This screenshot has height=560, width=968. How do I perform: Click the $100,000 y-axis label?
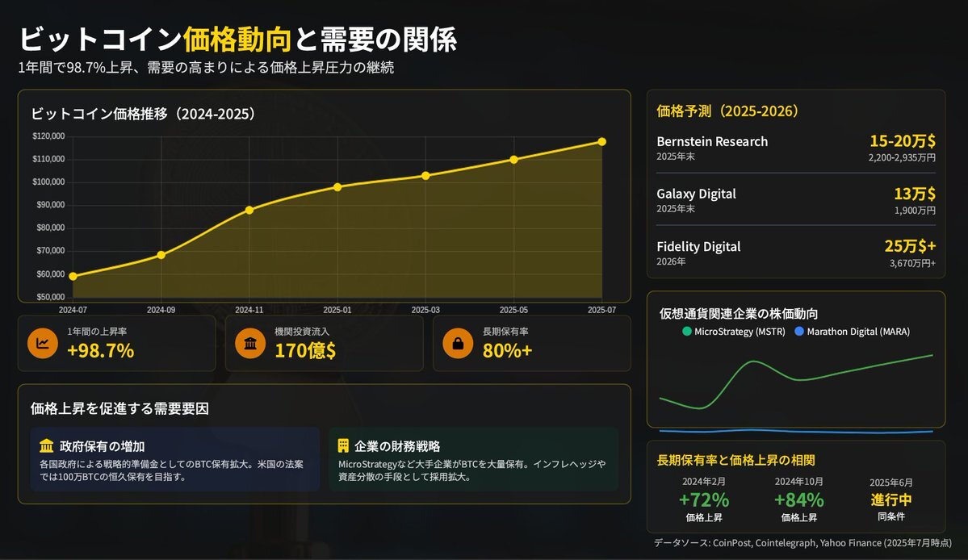click(48, 182)
